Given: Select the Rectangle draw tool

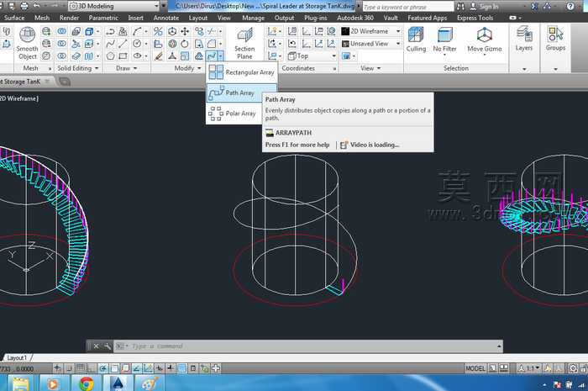Looking at the screenshot, I should 123,56.
